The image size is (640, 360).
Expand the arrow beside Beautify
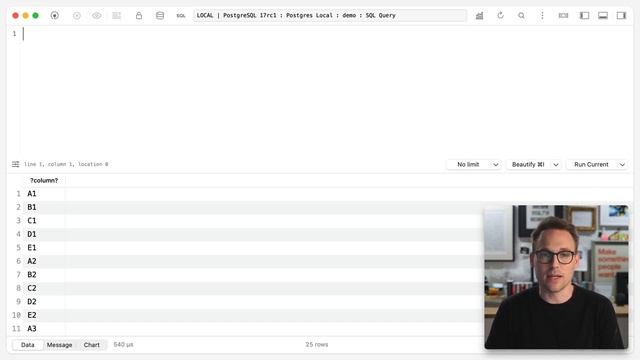pyautogui.click(x=556, y=164)
